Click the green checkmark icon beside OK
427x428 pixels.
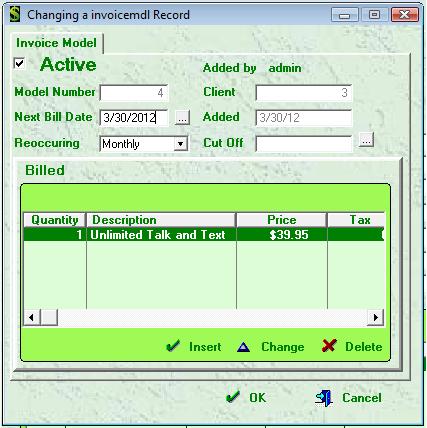(233, 397)
